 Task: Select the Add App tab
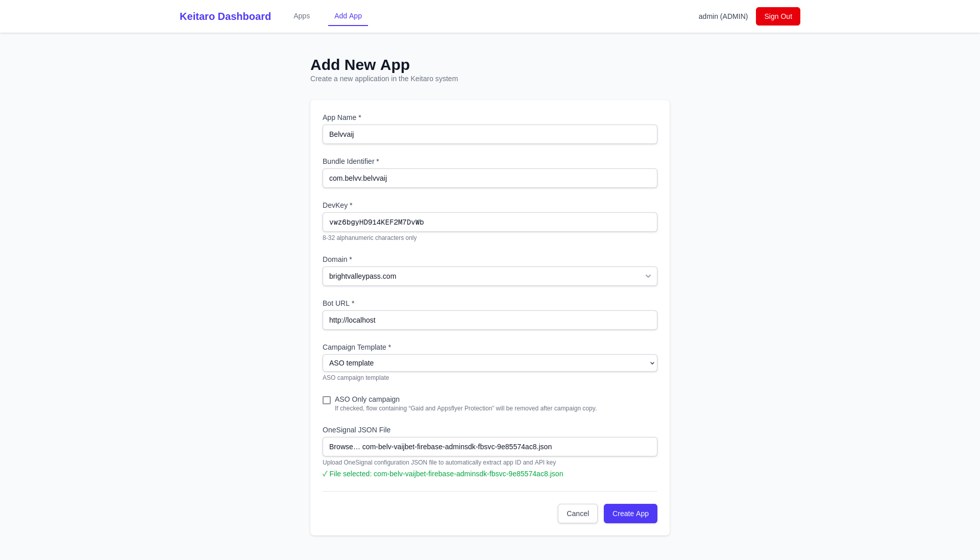click(348, 16)
